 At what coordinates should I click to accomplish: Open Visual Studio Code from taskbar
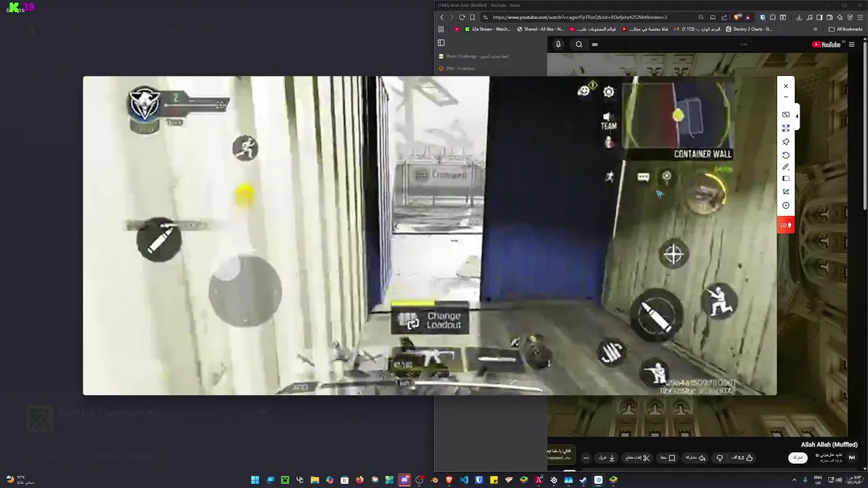coord(464,480)
